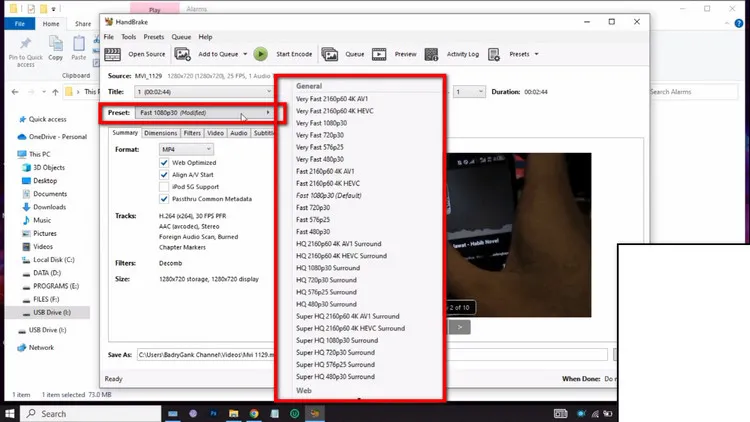Open the File menu in HandBrake
The height and width of the screenshot is (422, 750).
(x=109, y=37)
